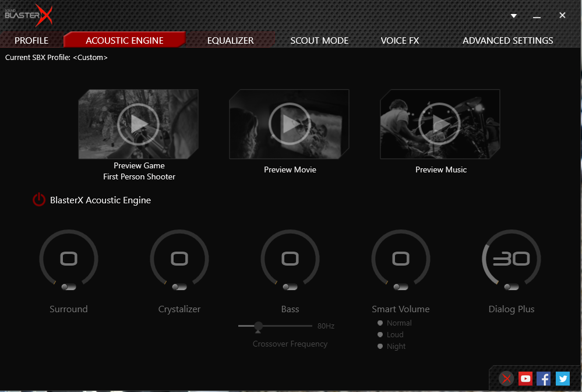Viewport: 582px width, 392px height.
Task: Open the Facebook link icon
Action: point(544,379)
